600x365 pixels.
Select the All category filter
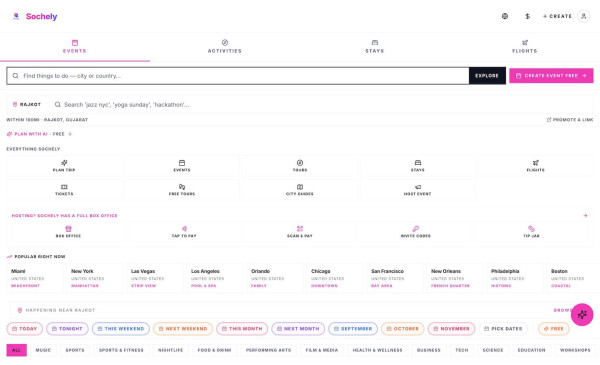pos(16,350)
